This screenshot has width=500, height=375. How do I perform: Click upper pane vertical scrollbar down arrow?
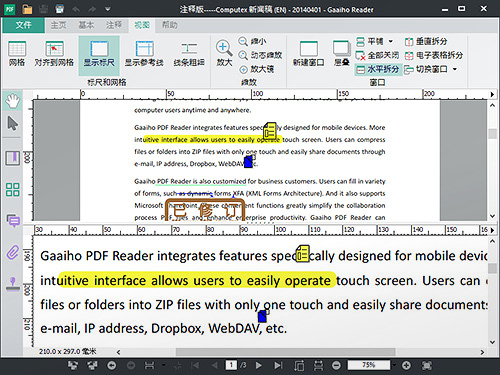click(x=492, y=216)
